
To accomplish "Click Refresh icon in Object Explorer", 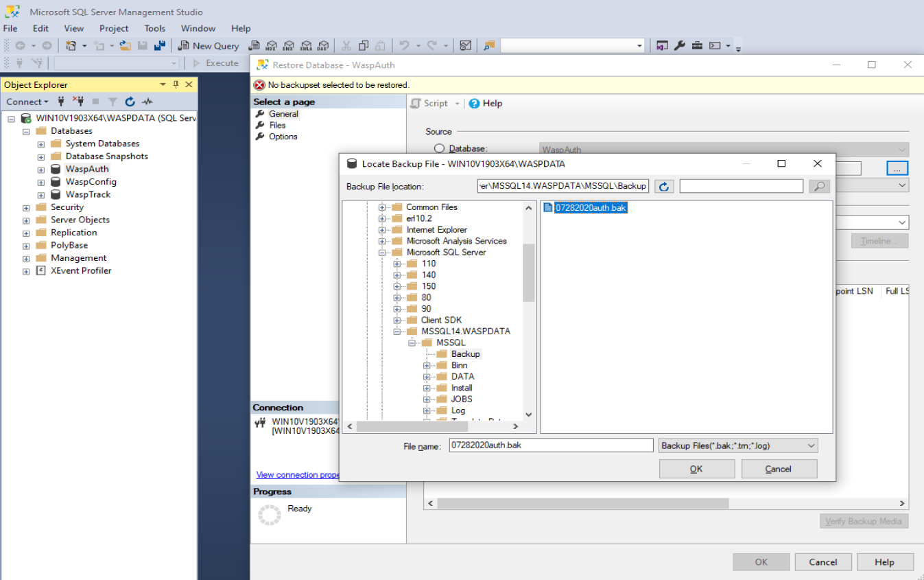I will pos(130,102).
